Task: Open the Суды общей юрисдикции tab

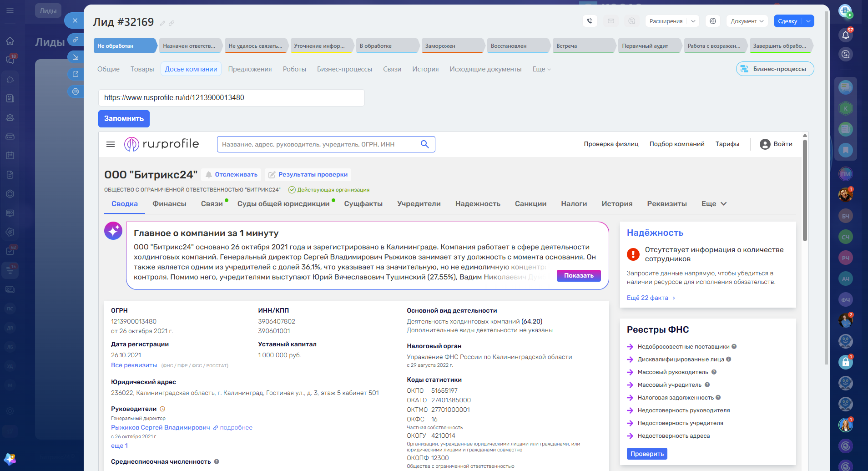Action: point(283,204)
